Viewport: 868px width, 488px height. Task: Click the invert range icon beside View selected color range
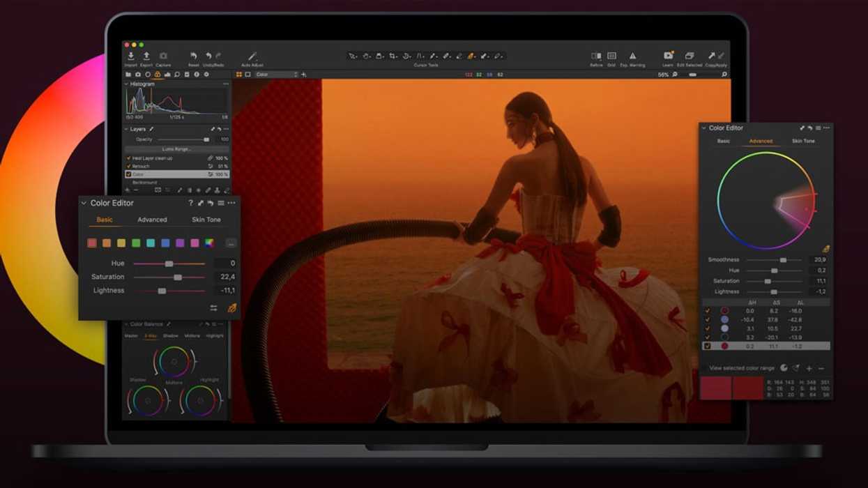point(784,368)
